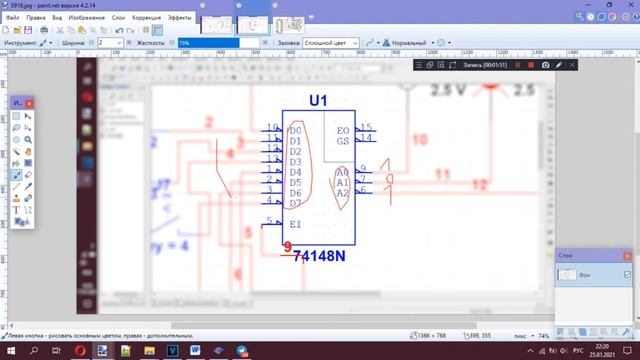Image resolution: width=640 pixels, height=360 pixels.
Task: Select the Zoom magnifier tool
Action: (28, 140)
